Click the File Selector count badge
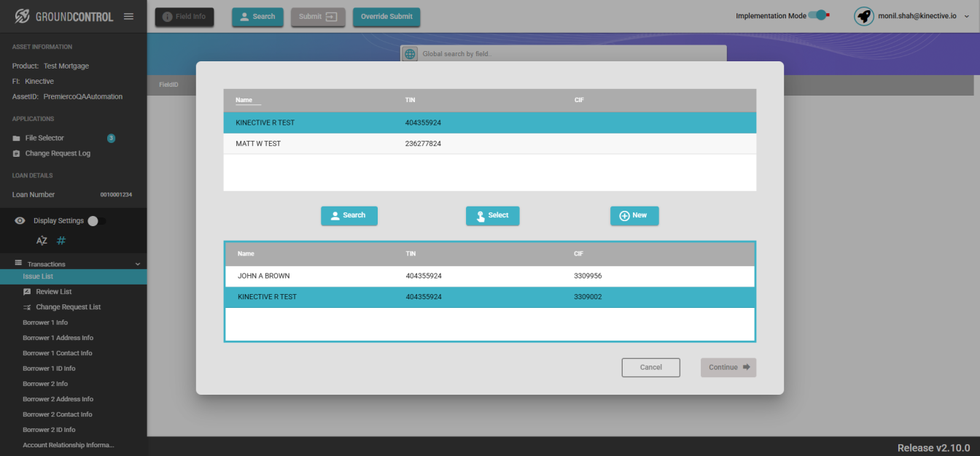 (111, 138)
